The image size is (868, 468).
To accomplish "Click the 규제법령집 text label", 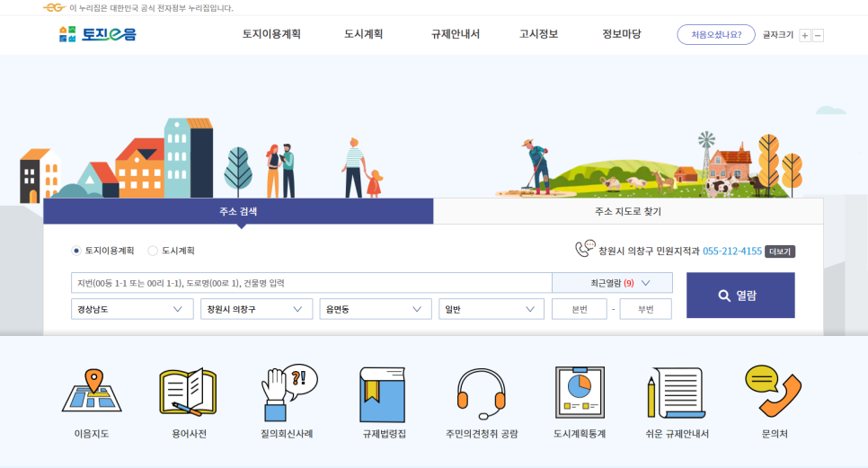I will click(385, 434).
